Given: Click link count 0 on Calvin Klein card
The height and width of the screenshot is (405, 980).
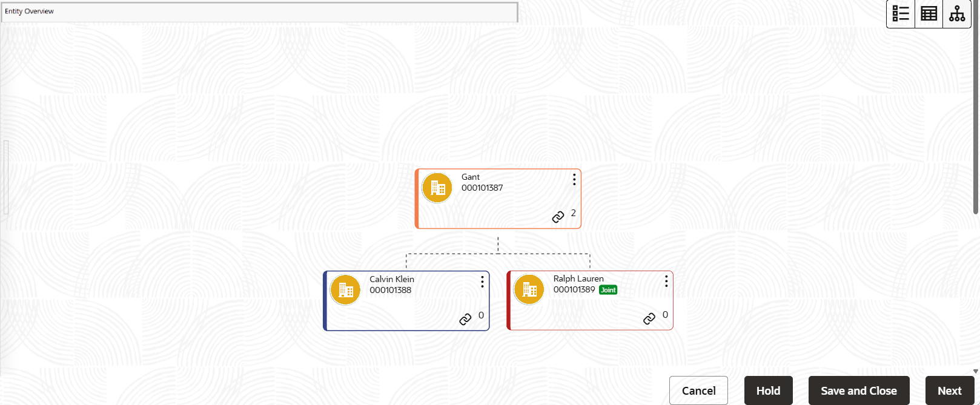Looking at the screenshot, I should tap(481, 315).
